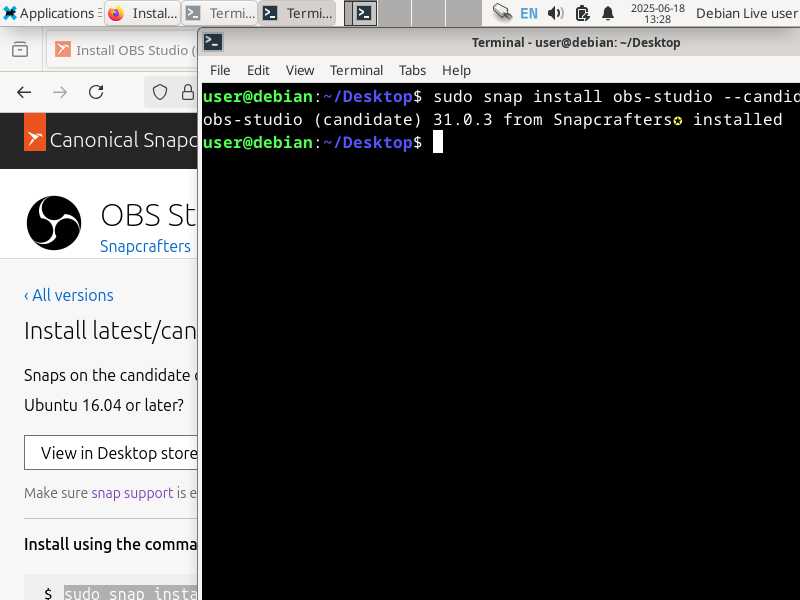Open the Edit menu in Terminal
The image size is (800, 600).
[x=258, y=70]
